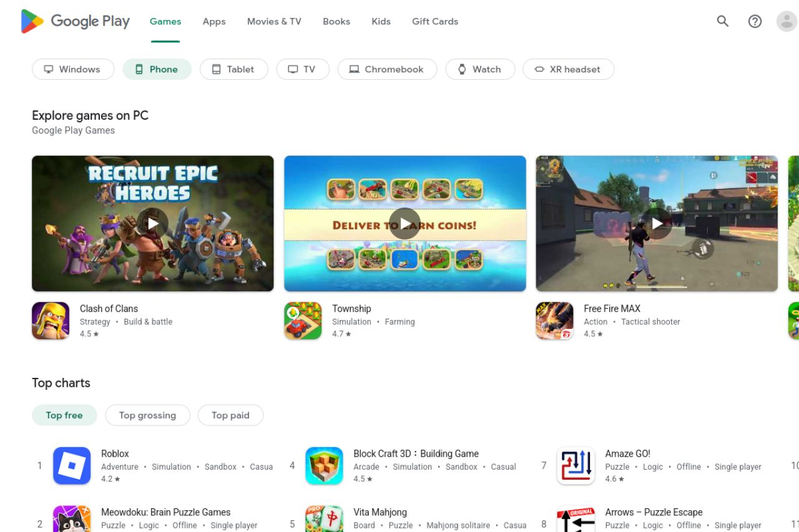Select the XR headset device filter

pyautogui.click(x=568, y=69)
